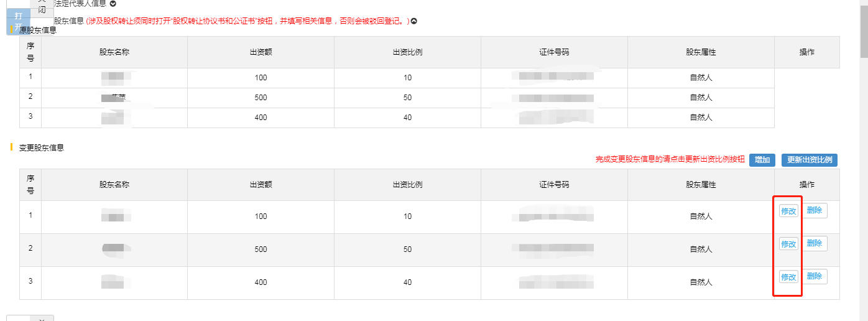Collapse the 股东信息 section arrow
Image resolution: width=868 pixels, height=321 pixels.
pyautogui.click(x=414, y=21)
